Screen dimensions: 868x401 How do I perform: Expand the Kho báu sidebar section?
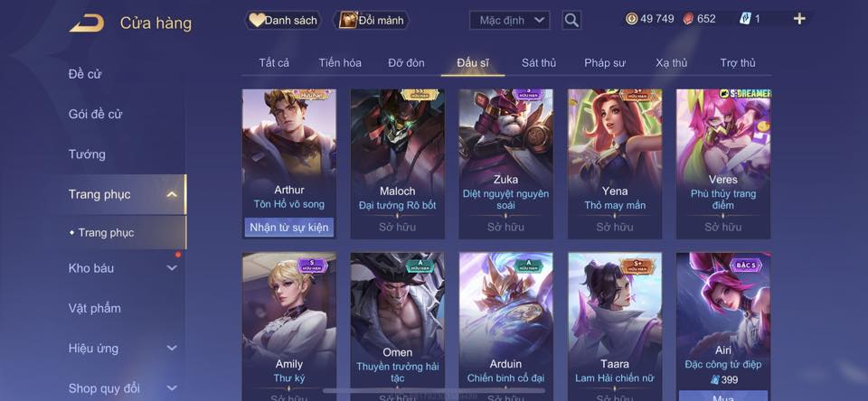click(x=172, y=267)
